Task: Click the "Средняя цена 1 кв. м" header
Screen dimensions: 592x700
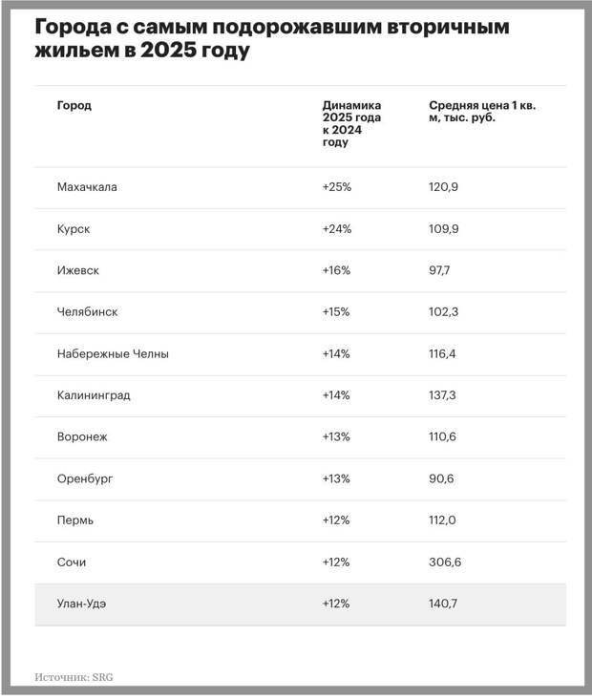Action: 482,112
